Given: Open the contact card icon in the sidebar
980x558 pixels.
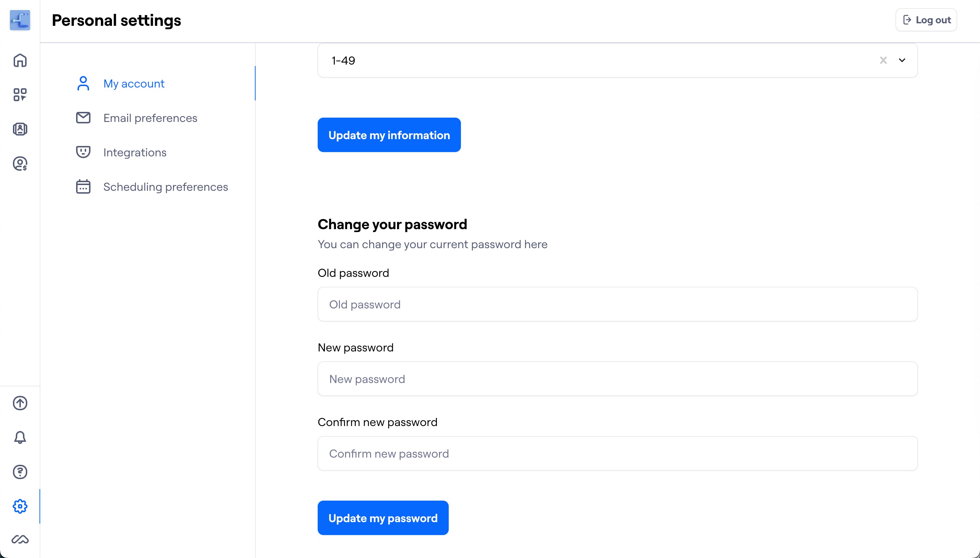Looking at the screenshot, I should pos(20,129).
